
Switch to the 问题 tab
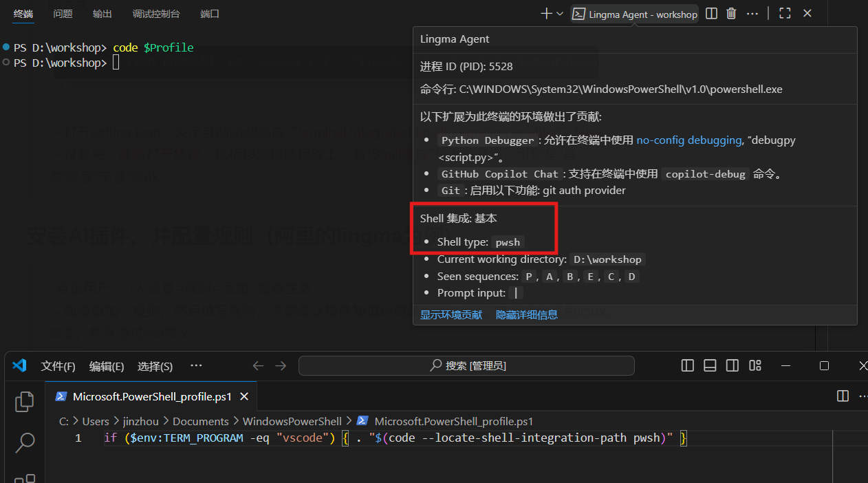coord(63,13)
